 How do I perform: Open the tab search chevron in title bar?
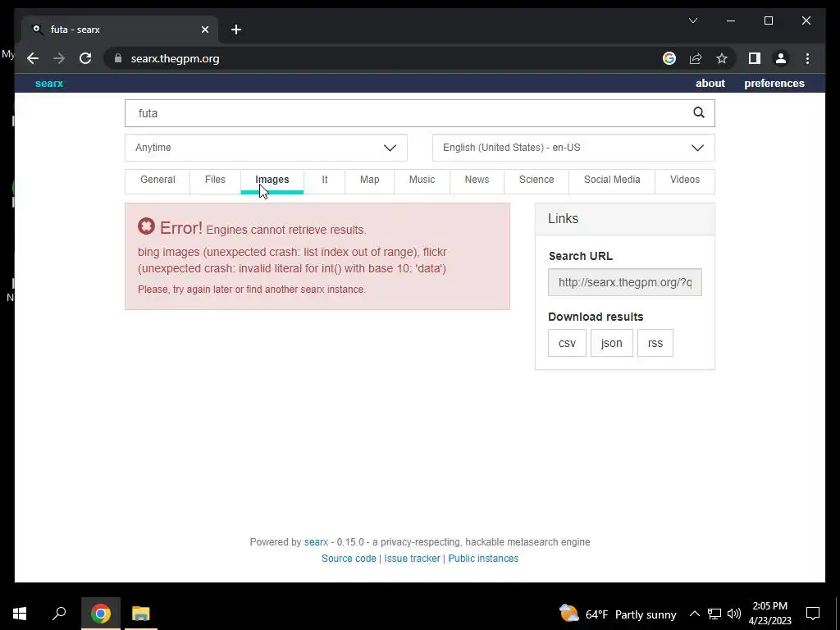pos(693,21)
